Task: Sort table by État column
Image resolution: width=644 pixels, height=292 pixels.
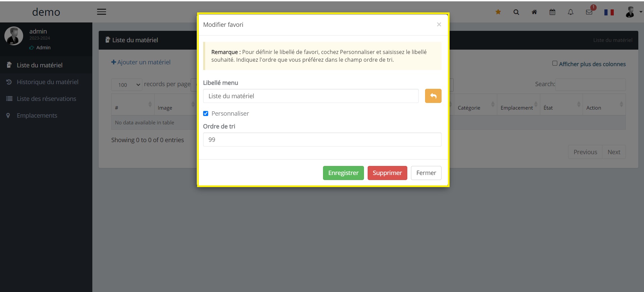Action: (x=561, y=105)
